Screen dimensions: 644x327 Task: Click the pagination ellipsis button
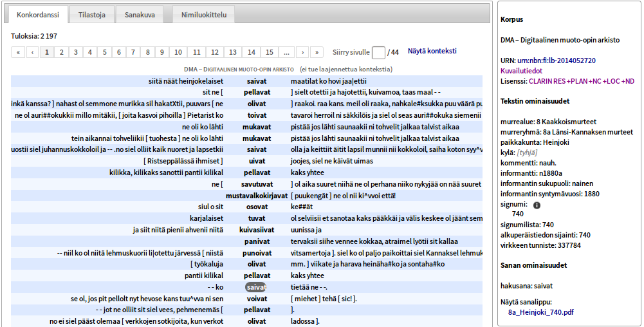286,52
